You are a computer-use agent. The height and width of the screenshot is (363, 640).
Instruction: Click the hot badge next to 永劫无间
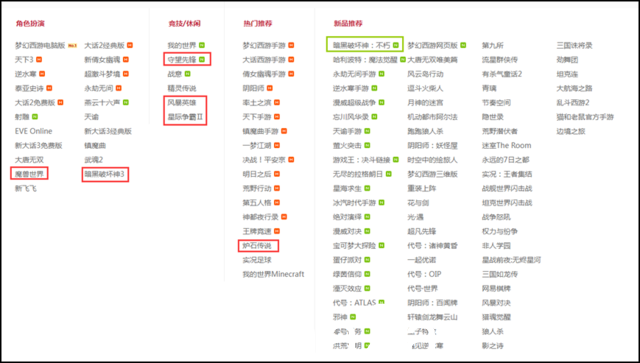click(x=118, y=88)
